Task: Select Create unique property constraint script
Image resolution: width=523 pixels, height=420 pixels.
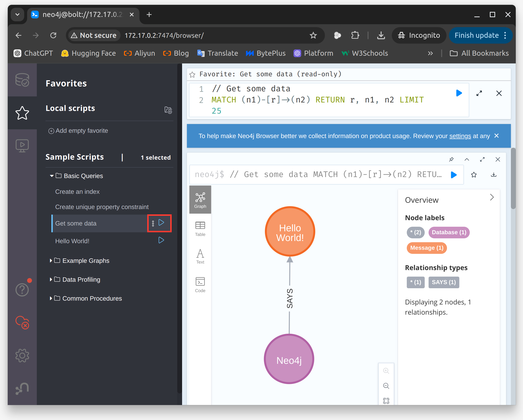Action: point(102,207)
